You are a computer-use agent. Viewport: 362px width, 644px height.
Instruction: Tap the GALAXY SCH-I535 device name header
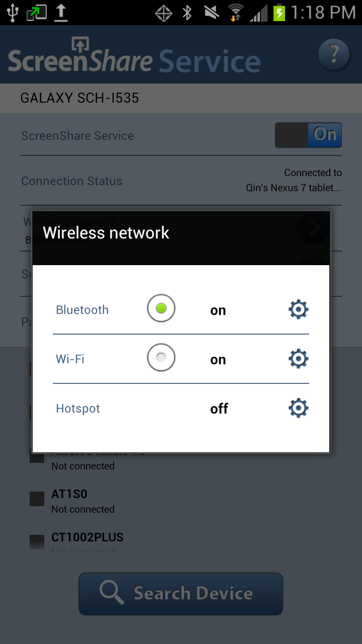(x=80, y=98)
